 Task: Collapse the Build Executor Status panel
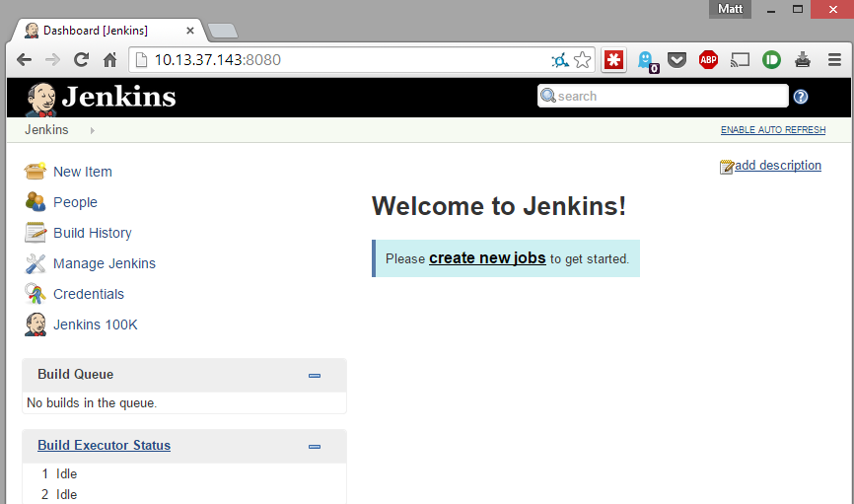(x=315, y=446)
